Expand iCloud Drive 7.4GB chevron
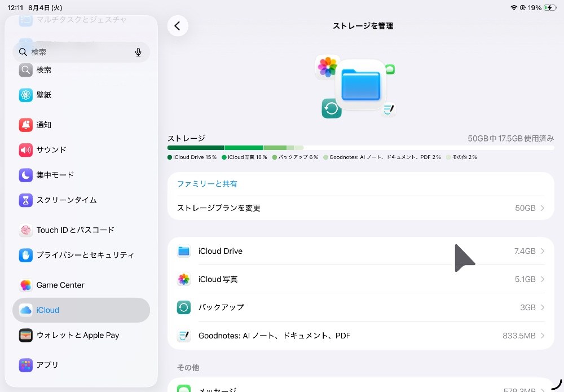564x392 pixels. pyautogui.click(x=543, y=251)
